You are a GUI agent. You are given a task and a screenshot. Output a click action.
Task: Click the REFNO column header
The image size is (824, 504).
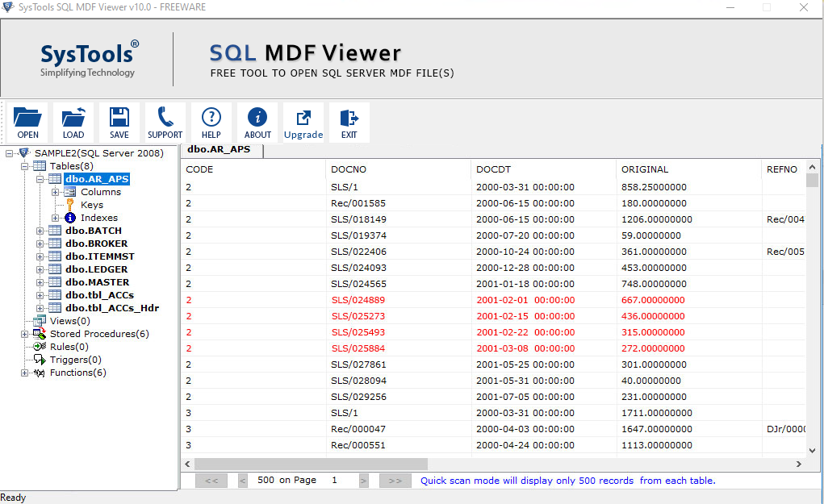coord(784,169)
